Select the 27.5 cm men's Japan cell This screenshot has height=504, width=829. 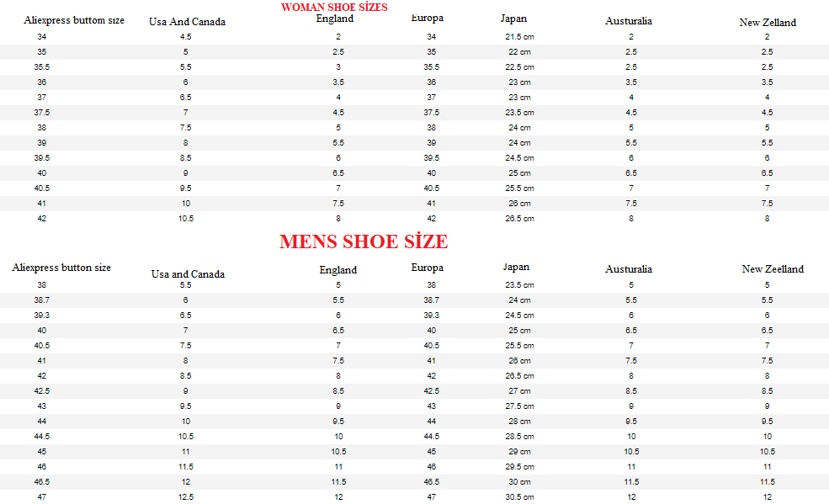[519, 406]
